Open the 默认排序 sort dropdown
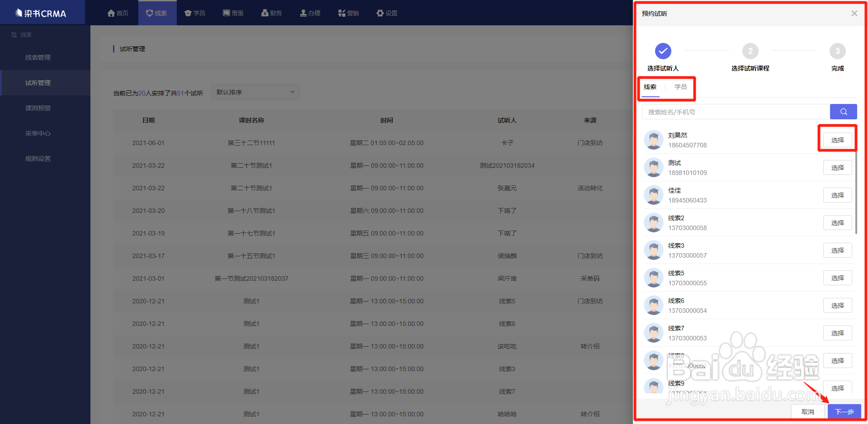Screen dimensions: 868x424 (x=255, y=92)
